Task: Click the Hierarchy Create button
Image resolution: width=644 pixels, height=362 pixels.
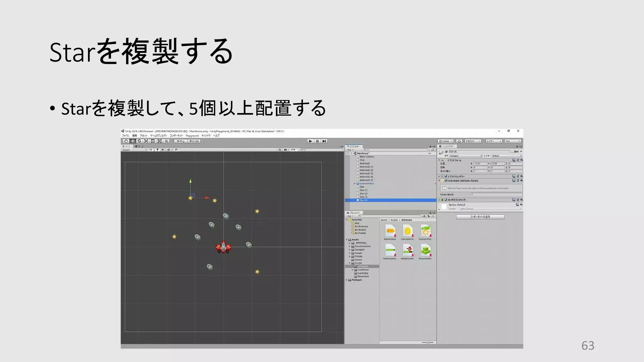Action: [350, 150]
